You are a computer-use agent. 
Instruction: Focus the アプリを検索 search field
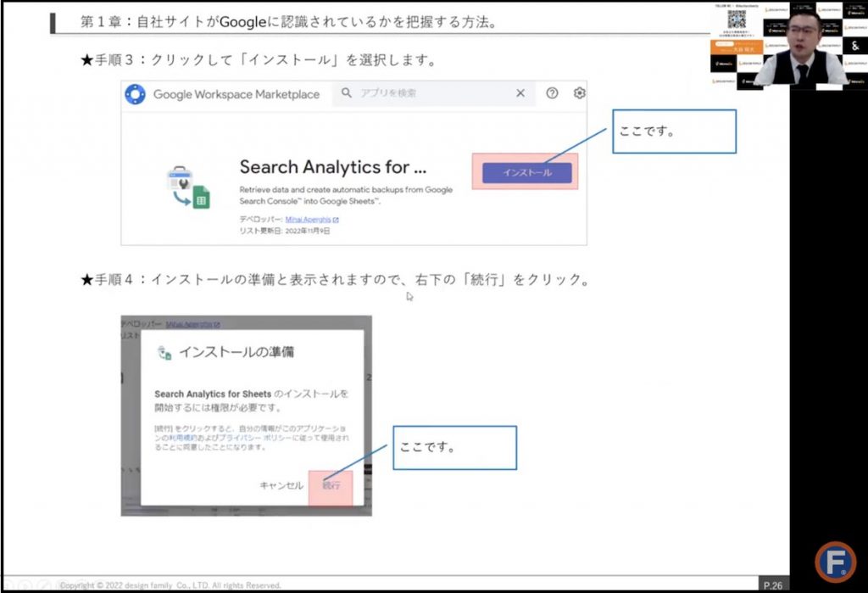pyautogui.click(x=434, y=93)
